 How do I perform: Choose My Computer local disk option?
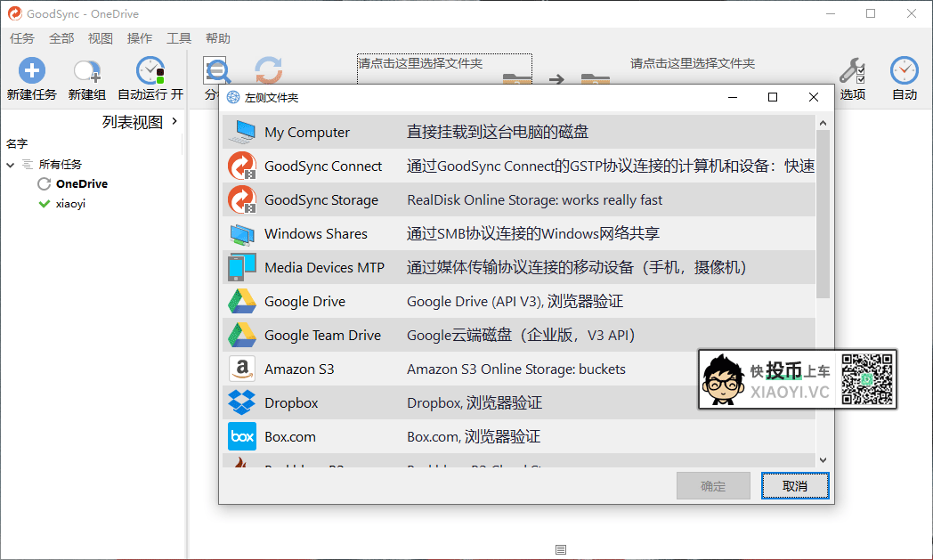pyautogui.click(x=307, y=132)
